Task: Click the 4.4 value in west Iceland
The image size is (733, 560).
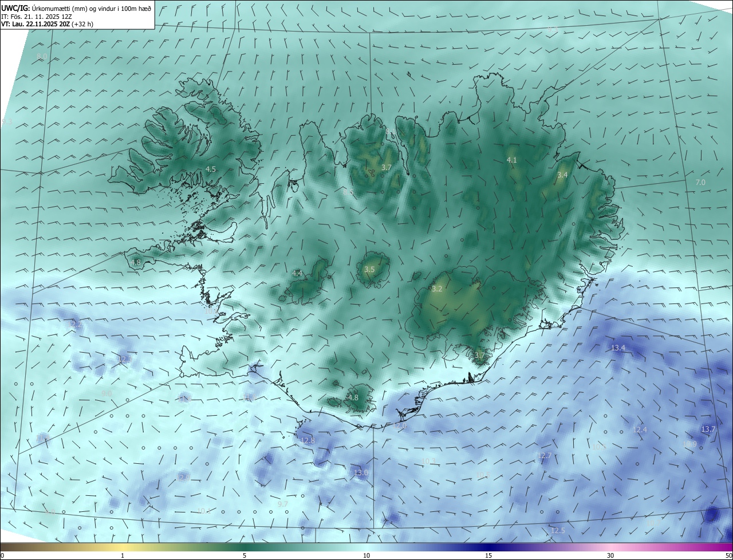Action: click(x=297, y=274)
